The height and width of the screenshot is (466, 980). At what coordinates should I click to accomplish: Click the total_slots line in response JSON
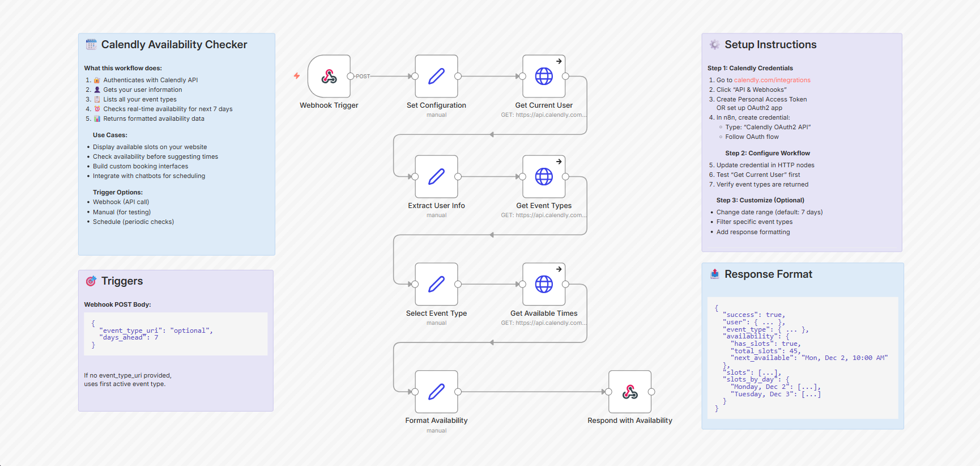click(x=766, y=351)
